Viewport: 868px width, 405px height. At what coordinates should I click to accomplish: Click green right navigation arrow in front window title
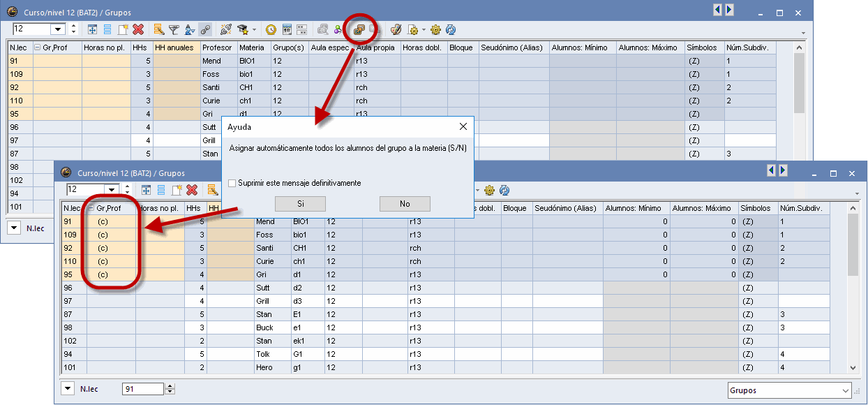pos(784,170)
